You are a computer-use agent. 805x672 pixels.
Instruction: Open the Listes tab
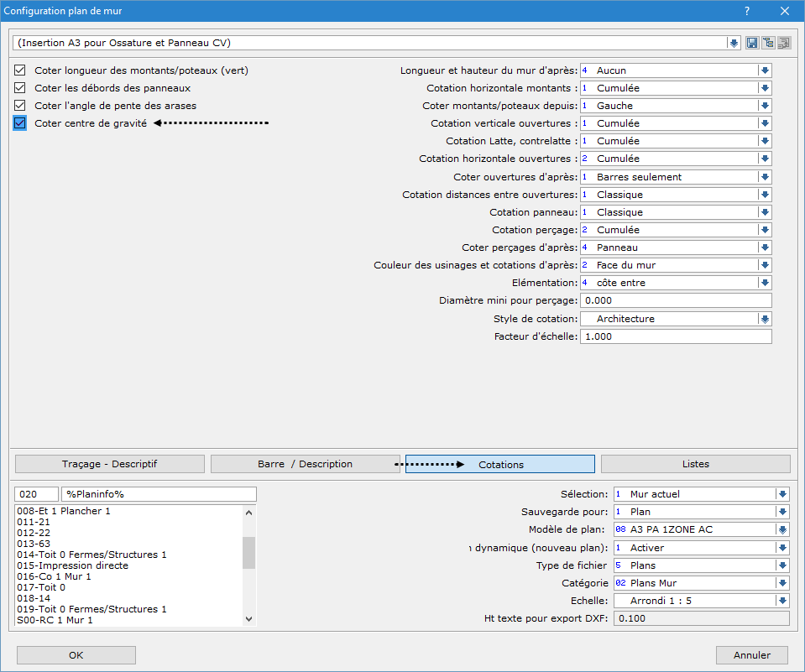[695, 464]
